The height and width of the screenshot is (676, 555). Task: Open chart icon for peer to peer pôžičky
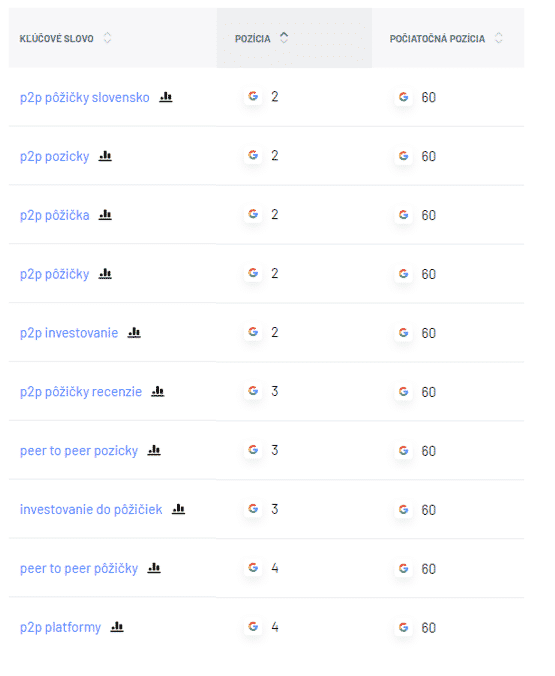(x=154, y=568)
